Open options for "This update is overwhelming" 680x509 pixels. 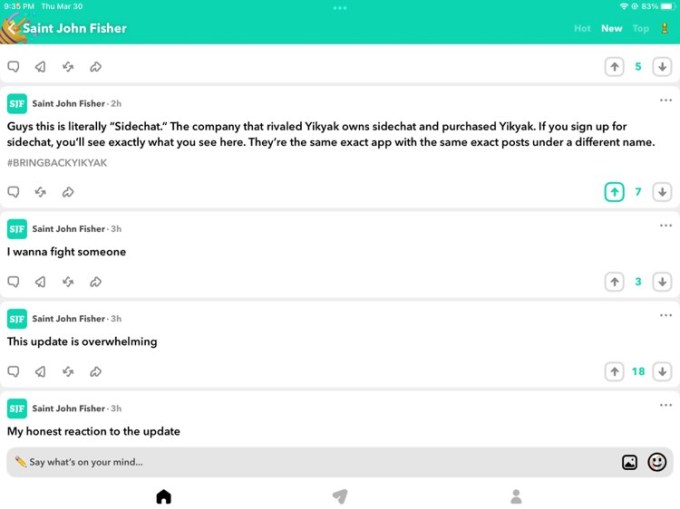(666, 315)
